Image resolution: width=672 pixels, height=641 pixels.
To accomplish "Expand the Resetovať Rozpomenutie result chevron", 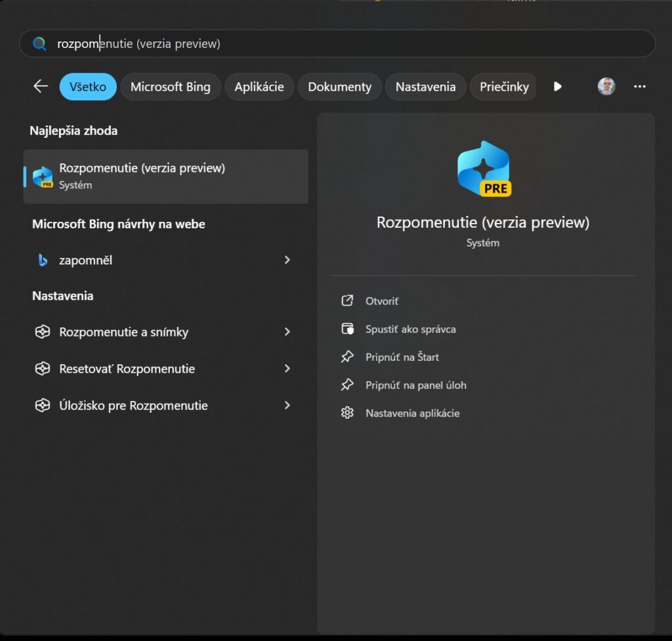I will click(287, 369).
